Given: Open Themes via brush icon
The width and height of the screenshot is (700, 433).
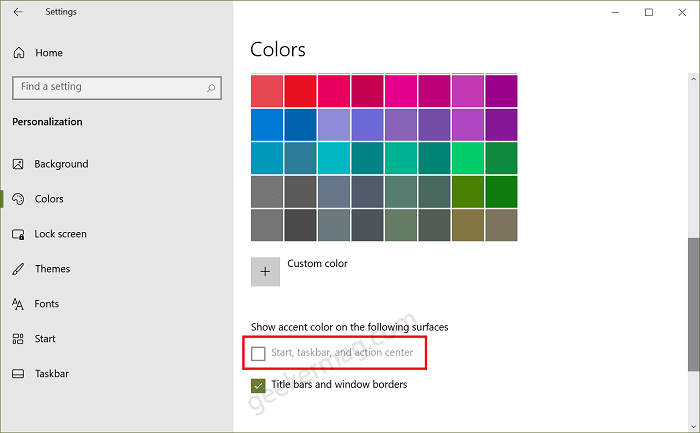Looking at the screenshot, I should (x=18, y=269).
